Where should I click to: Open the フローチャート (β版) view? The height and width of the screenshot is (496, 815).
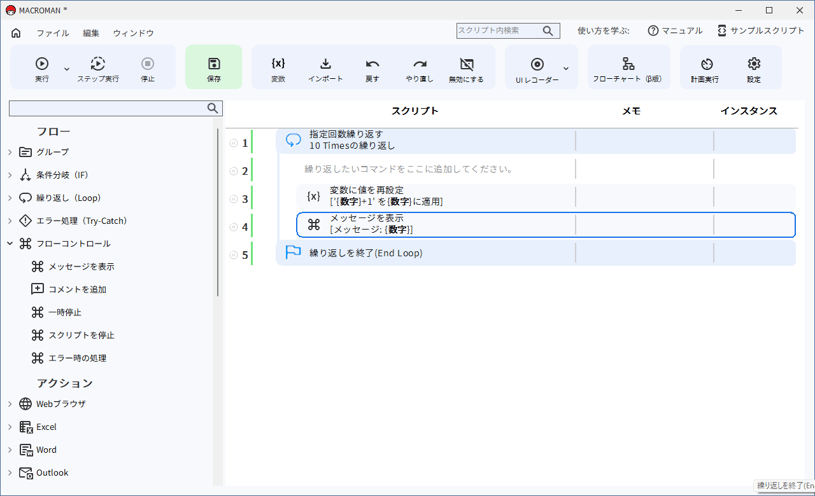(628, 67)
